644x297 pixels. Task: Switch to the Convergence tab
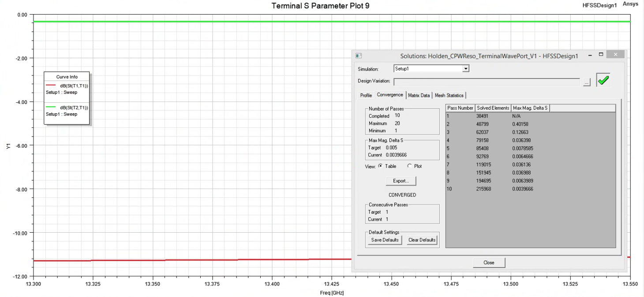point(390,95)
